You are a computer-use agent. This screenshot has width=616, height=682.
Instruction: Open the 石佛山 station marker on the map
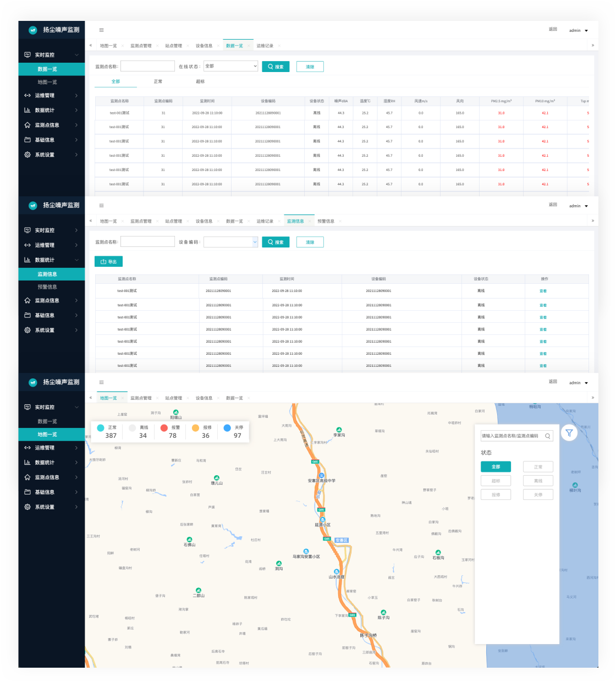coord(189,540)
